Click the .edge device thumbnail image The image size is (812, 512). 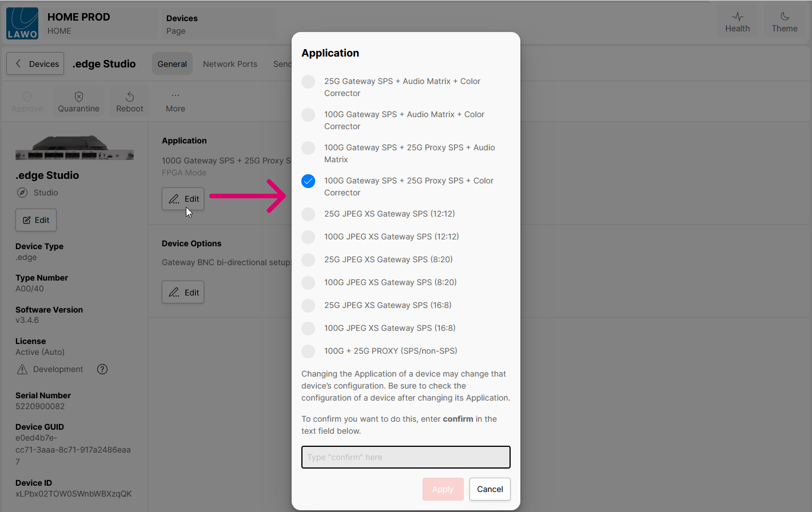point(74,149)
